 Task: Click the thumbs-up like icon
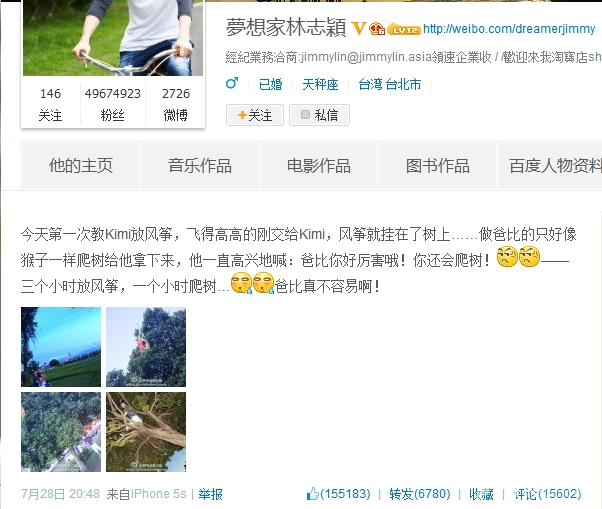[313, 494]
